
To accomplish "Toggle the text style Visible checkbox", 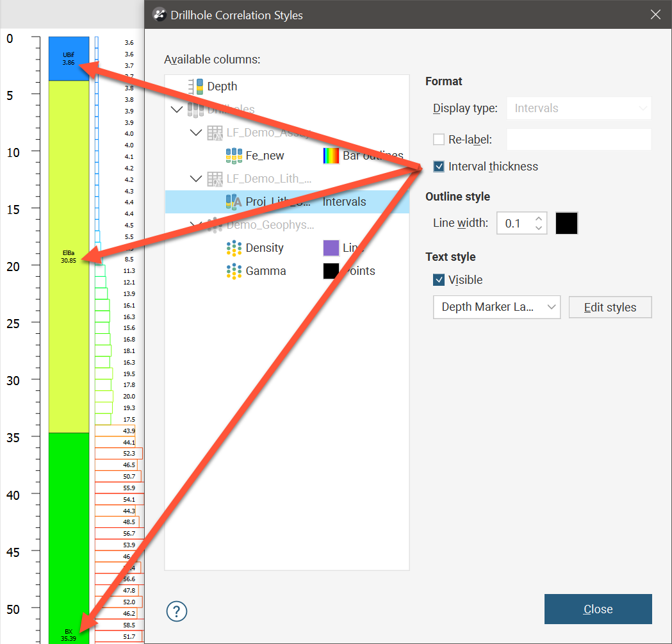I will (x=439, y=280).
